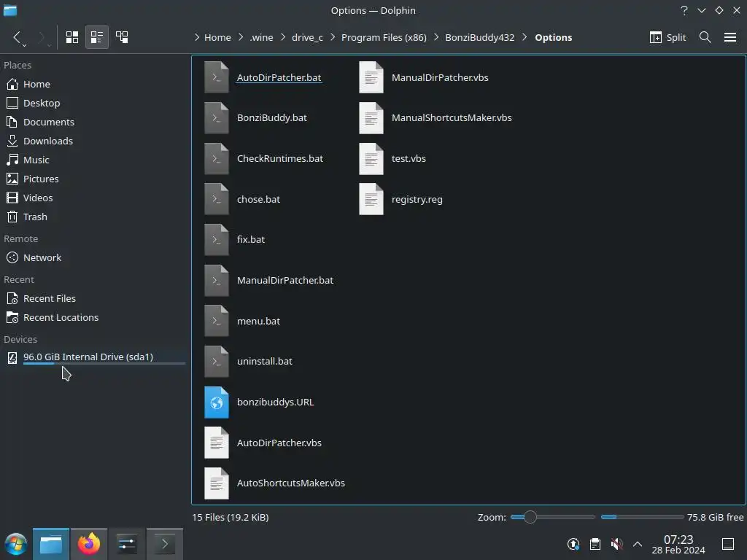The width and height of the screenshot is (747, 560).
Task: Open Desktop in Places sidebar
Action: click(x=93, y=103)
